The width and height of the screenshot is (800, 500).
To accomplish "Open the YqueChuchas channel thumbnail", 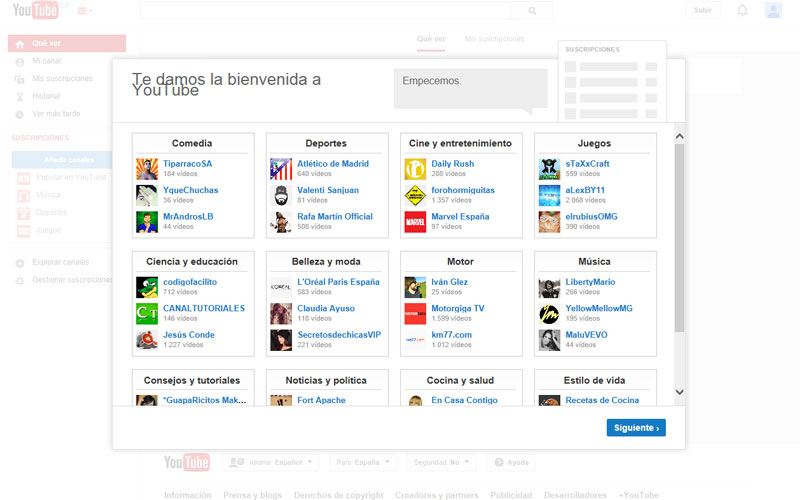I will pos(147,195).
